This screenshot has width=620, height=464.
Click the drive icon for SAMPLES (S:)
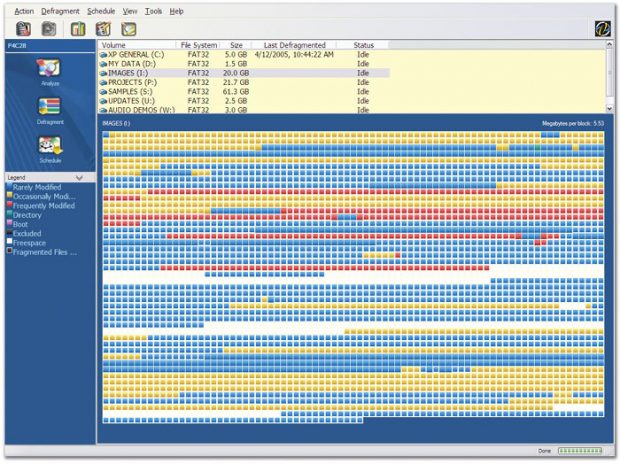103,92
